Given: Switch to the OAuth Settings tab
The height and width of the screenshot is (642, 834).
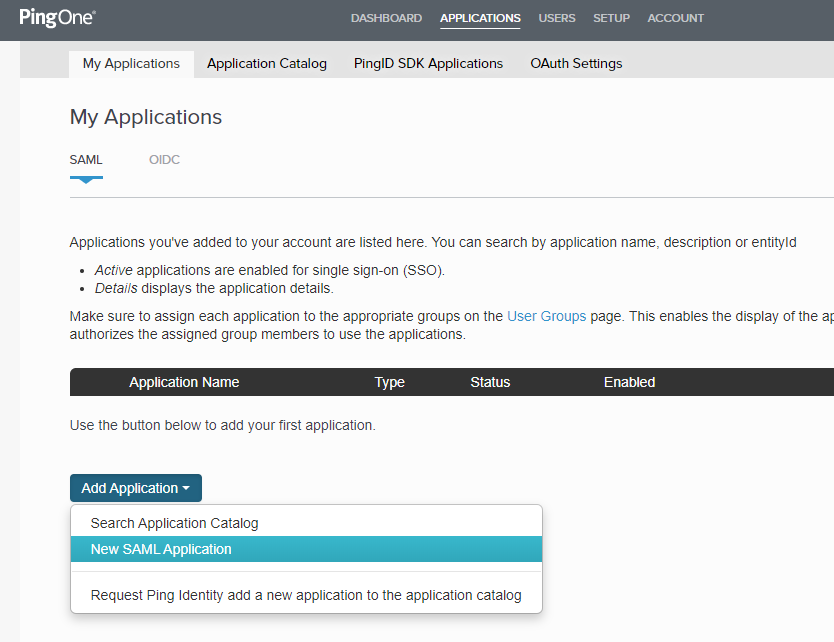Looking at the screenshot, I should pos(576,63).
